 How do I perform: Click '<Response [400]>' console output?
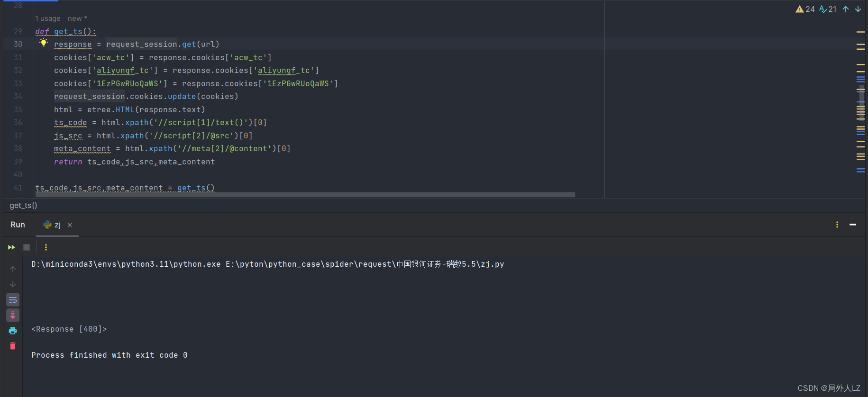[x=69, y=329]
